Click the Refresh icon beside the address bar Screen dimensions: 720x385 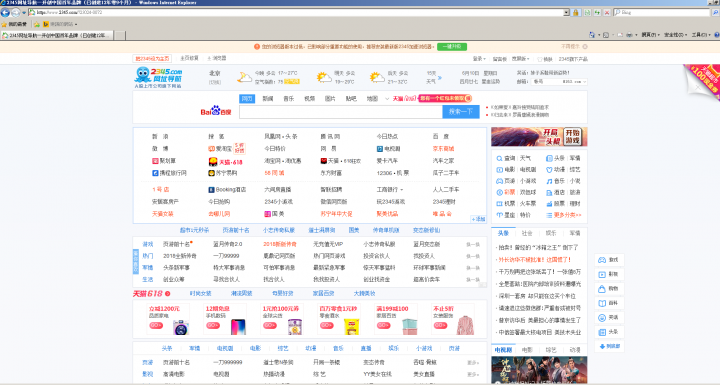click(x=597, y=13)
